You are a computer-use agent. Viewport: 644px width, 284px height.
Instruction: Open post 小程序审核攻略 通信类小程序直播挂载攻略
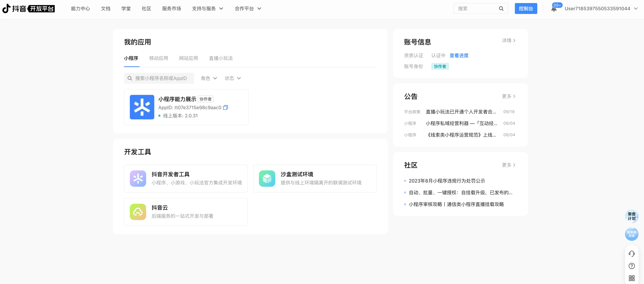456,204
